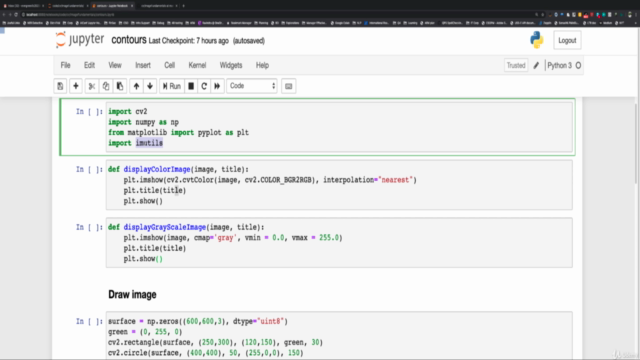
Task: Copy selected cells icon
Action: coord(106,86)
